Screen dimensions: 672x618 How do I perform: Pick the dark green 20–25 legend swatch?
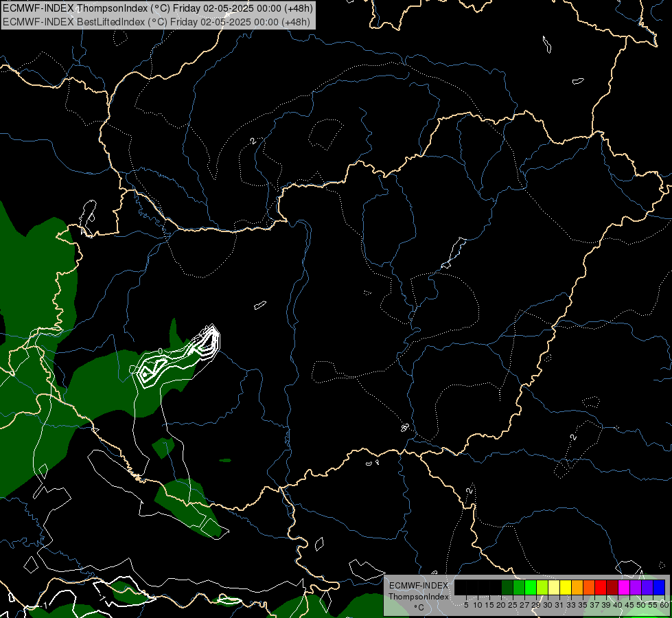tap(507, 588)
